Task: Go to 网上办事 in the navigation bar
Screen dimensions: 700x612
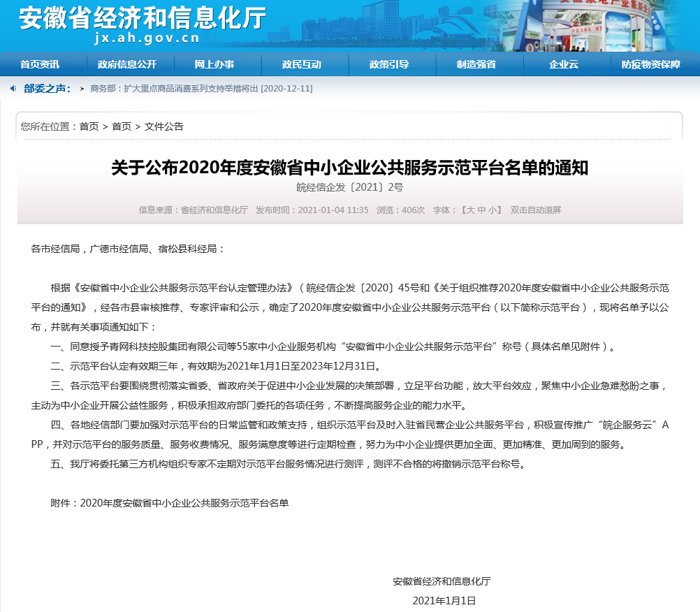Action: point(214,64)
